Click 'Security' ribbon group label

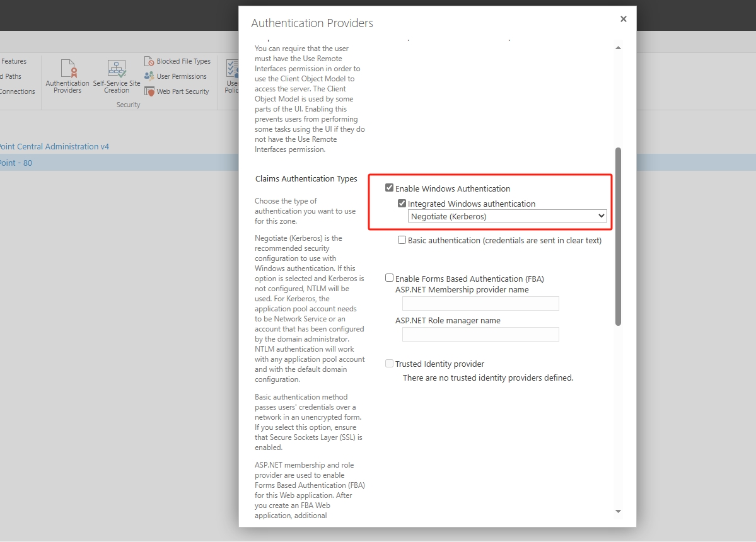[x=128, y=105]
